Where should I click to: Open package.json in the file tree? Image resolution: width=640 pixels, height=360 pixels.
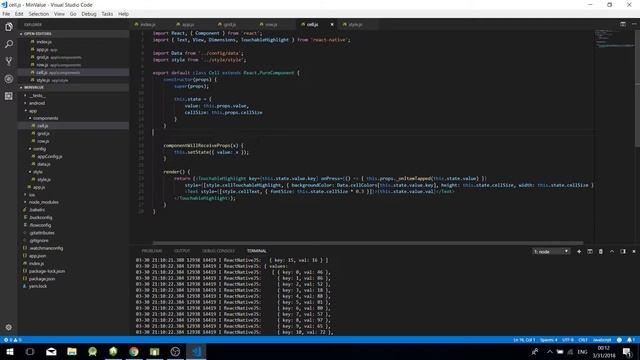tap(41, 279)
